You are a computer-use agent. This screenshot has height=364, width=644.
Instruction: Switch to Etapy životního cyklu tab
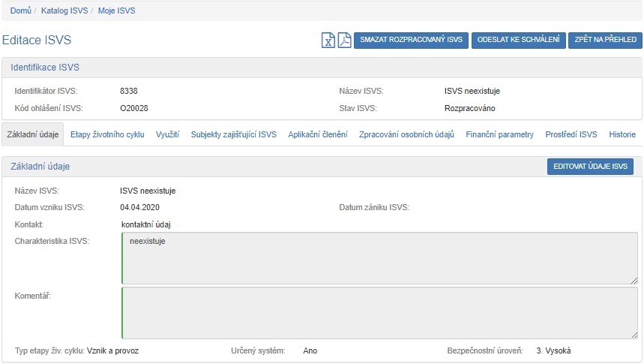[106, 135]
